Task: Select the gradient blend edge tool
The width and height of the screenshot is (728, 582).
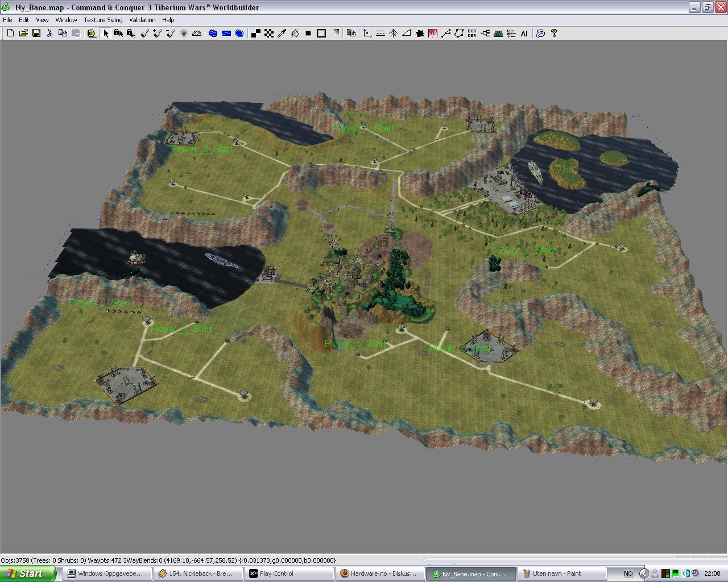Action: pos(335,34)
